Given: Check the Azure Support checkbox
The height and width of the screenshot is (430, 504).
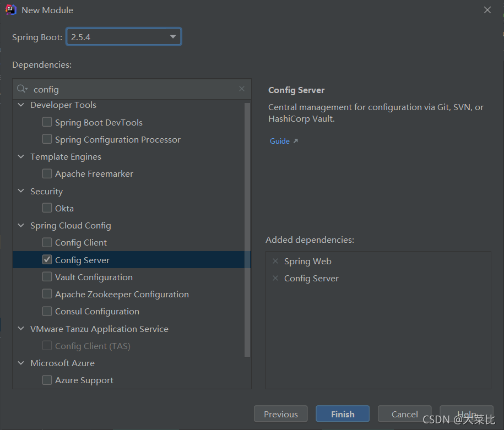Looking at the screenshot, I should pyautogui.click(x=47, y=380).
